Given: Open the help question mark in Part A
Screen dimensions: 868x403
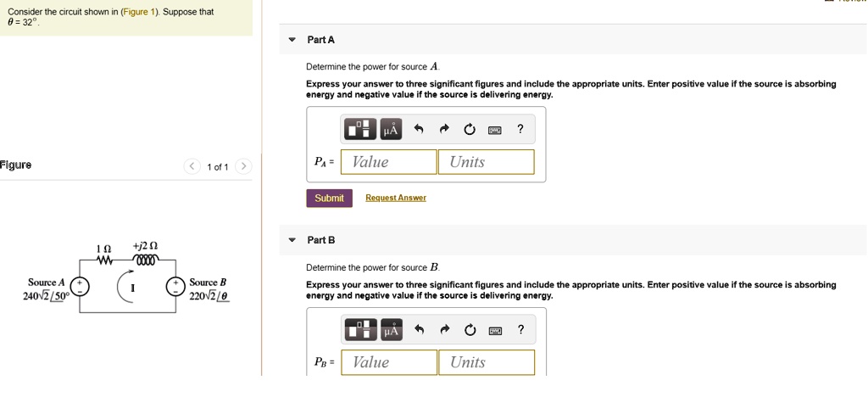Looking at the screenshot, I should [x=520, y=129].
